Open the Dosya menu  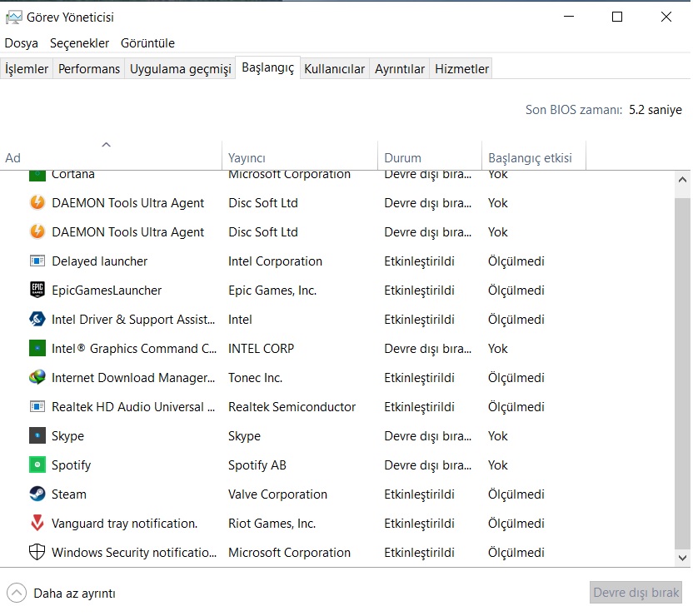[x=21, y=43]
